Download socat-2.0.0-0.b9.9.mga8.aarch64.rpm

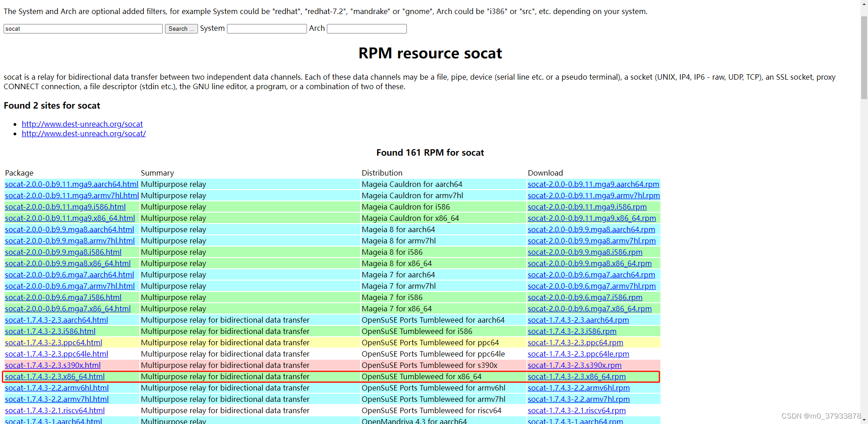591,229
